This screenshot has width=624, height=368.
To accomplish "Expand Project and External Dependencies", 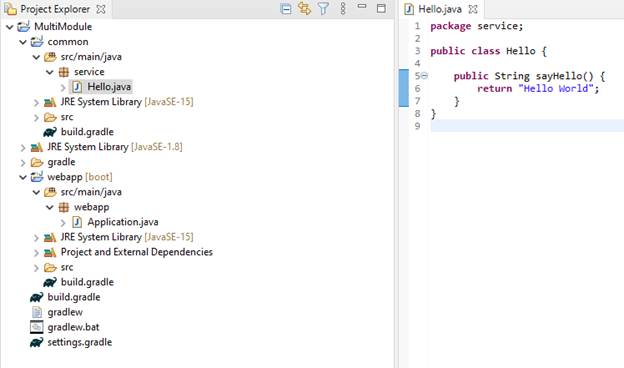I will point(36,253).
